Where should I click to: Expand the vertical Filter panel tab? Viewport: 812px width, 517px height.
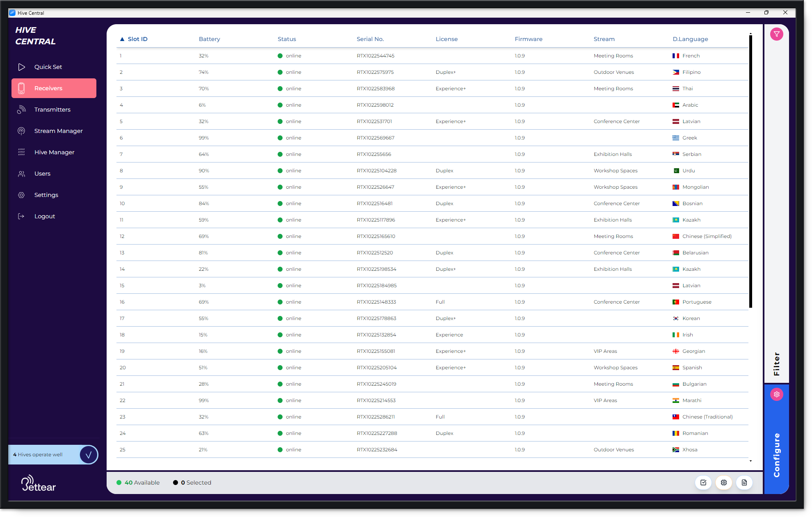776,364
